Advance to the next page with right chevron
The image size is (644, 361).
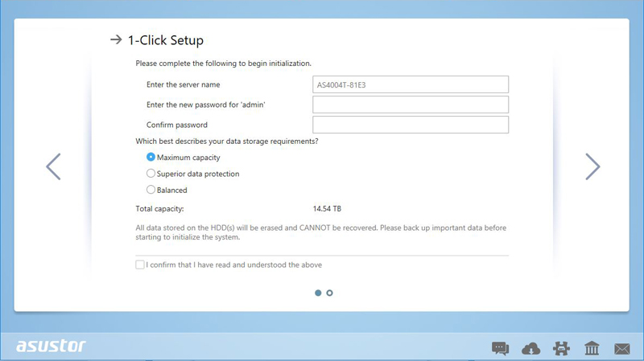[x=592, y=166]
